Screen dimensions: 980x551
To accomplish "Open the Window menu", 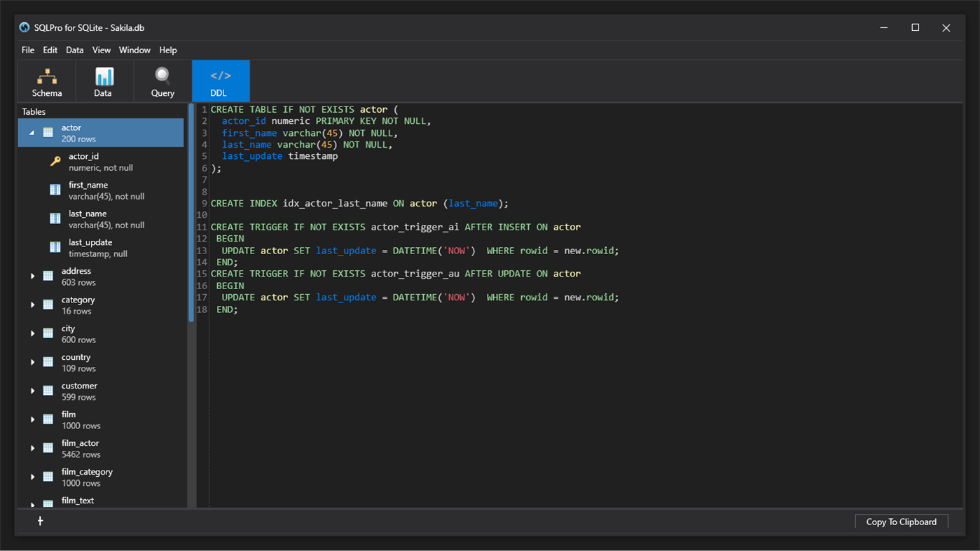I will click(x=134, y=50).
